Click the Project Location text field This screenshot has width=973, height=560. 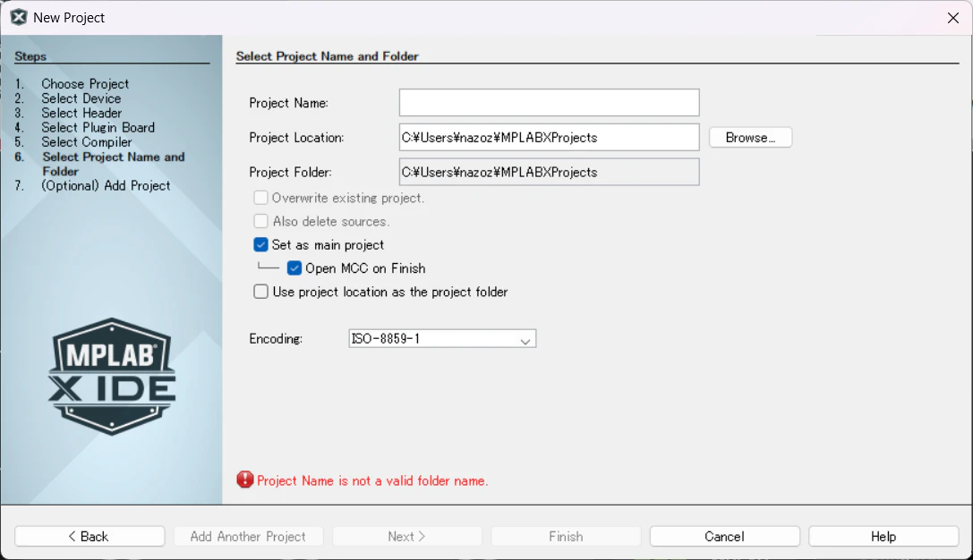(550, 138)
